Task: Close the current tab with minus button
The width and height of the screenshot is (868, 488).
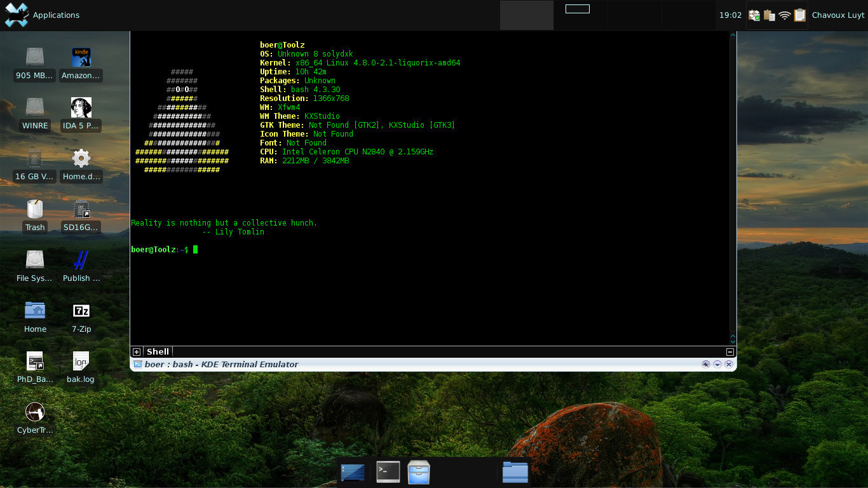Action: [x=730, y=352]
